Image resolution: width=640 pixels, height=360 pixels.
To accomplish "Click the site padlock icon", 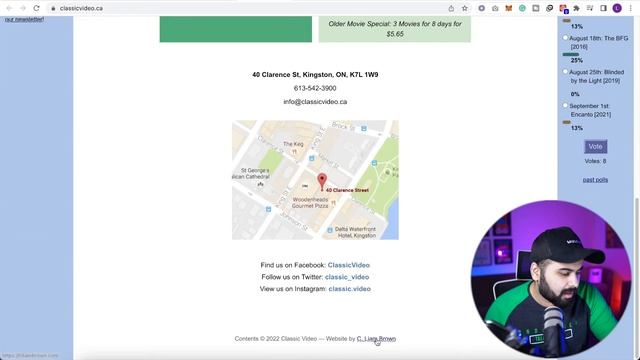I will [53, 8].
